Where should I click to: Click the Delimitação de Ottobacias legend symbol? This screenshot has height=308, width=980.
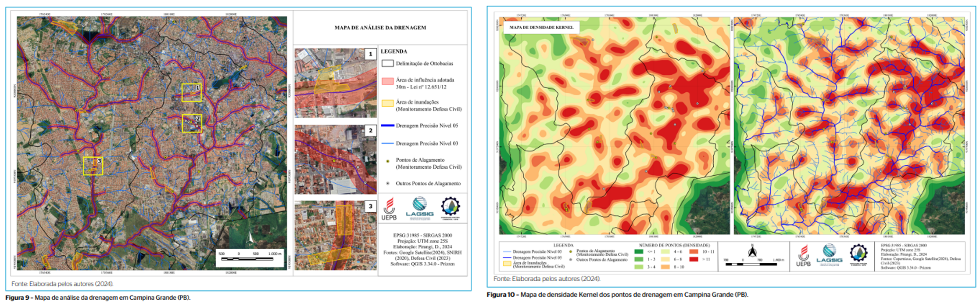pyautogui.click(x=387, y=63)
